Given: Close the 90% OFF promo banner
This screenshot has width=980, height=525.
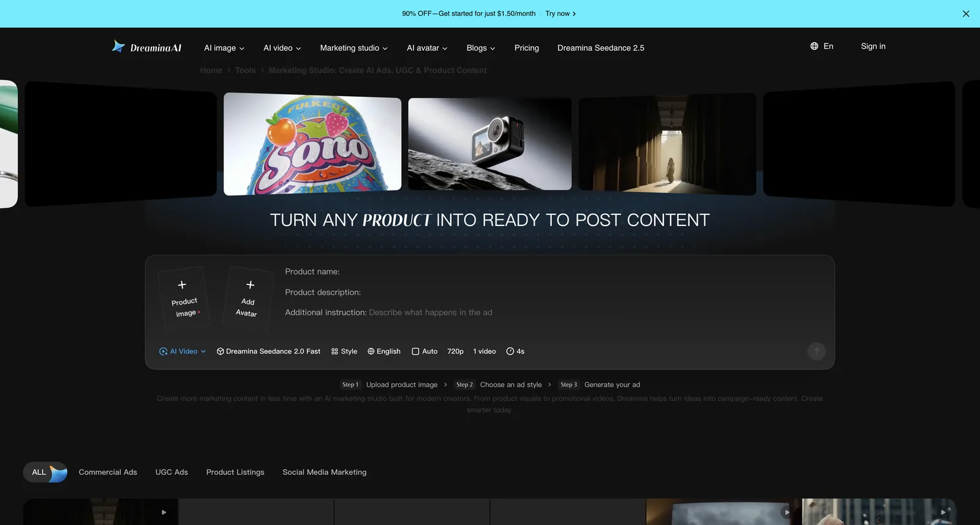Looking at the screenshot, I should (x=966, y=13).
